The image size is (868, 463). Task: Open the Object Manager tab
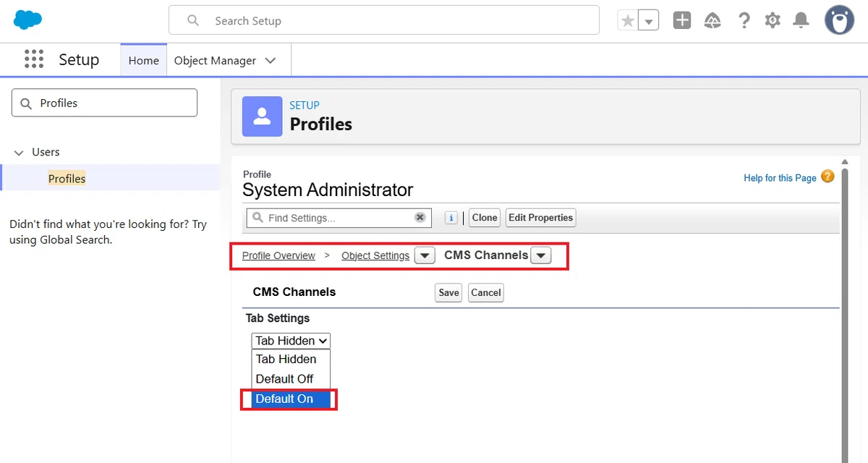pos(215,61)
